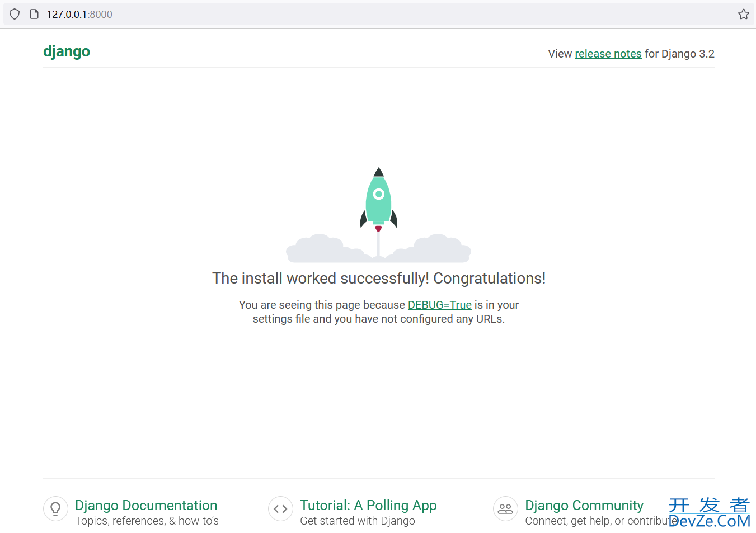Click the people community icon
The image size is (756, 533).
pyautogui.click(x=505, y=509)
